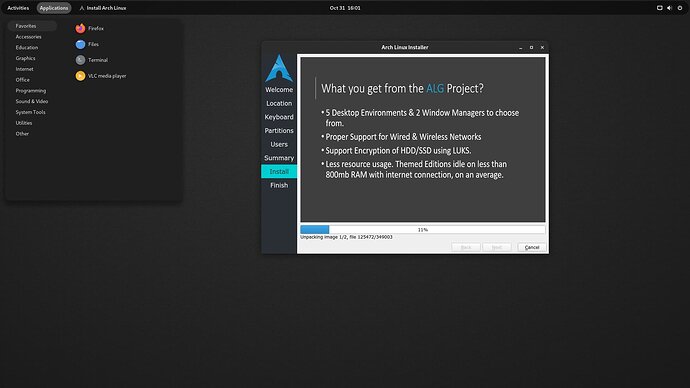Cancel the Arch Linux installation

pos(532,247)
